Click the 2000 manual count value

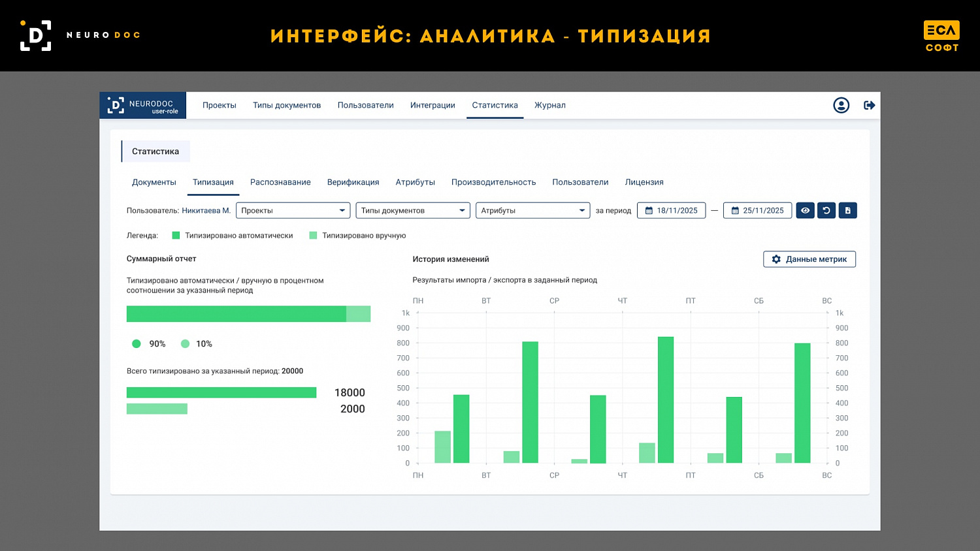pos(353,409)
